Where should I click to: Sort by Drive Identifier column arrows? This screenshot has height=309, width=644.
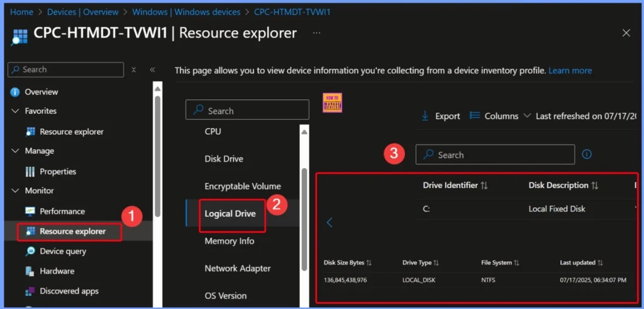[484, 186]
